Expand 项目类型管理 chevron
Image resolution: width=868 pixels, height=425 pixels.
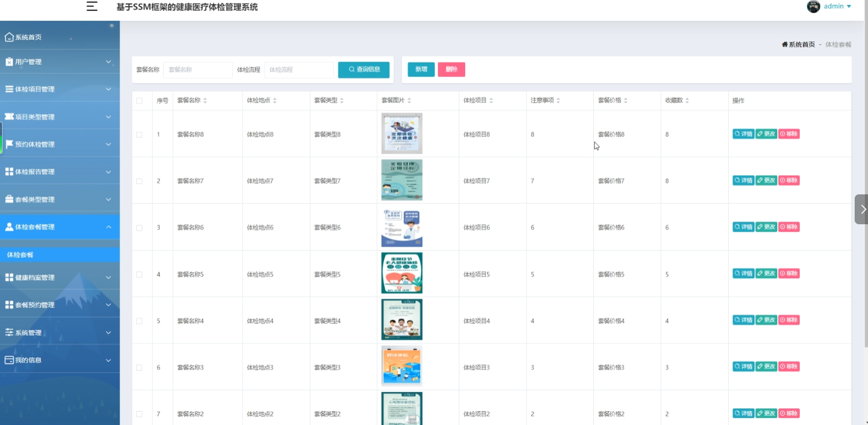pyautogui.click(x=108, y=117)
